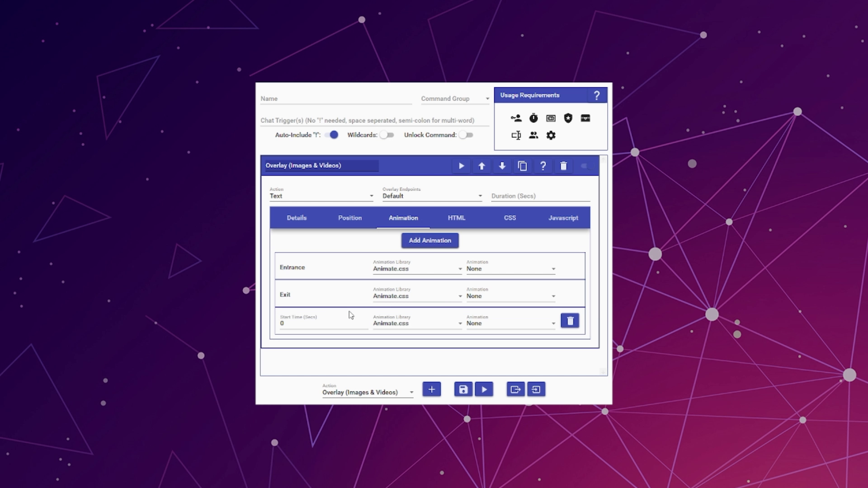The height and width of the screenshot is (488, 868).
Task: Enable the Wildcards toggle
Action: click(387, 135)
